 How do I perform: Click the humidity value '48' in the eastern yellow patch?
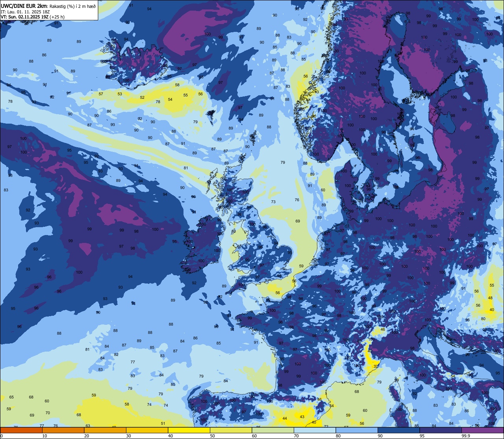click(x=490, y=298)
